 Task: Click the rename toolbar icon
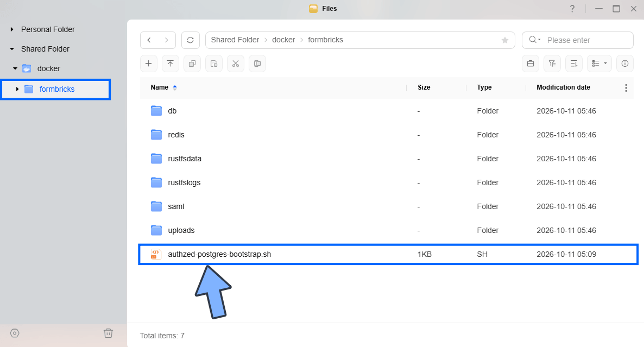point(257,63)
